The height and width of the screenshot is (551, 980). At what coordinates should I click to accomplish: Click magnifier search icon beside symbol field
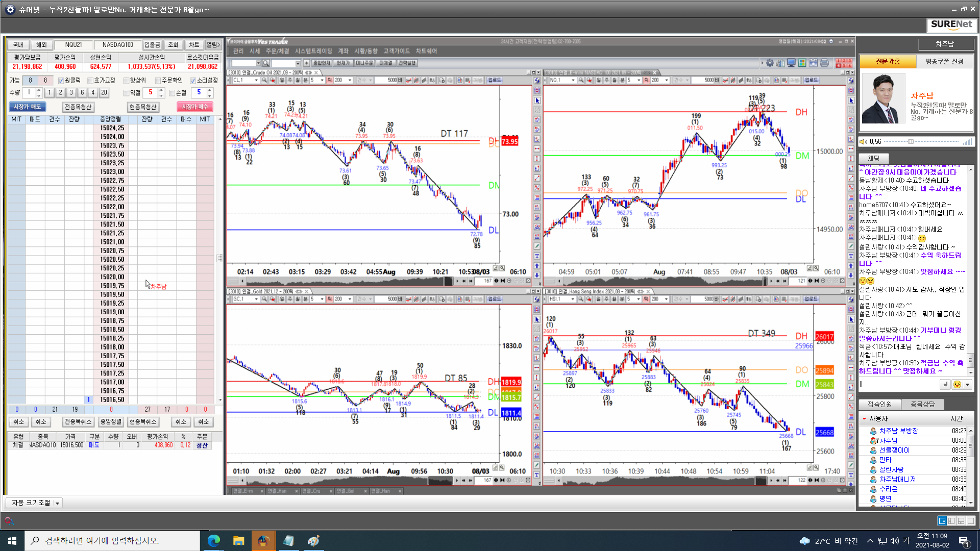tap(265, 63)
